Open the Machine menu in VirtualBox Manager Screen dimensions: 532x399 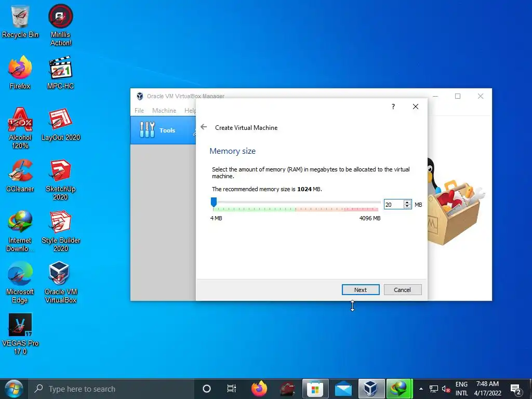tap(164, 111)
